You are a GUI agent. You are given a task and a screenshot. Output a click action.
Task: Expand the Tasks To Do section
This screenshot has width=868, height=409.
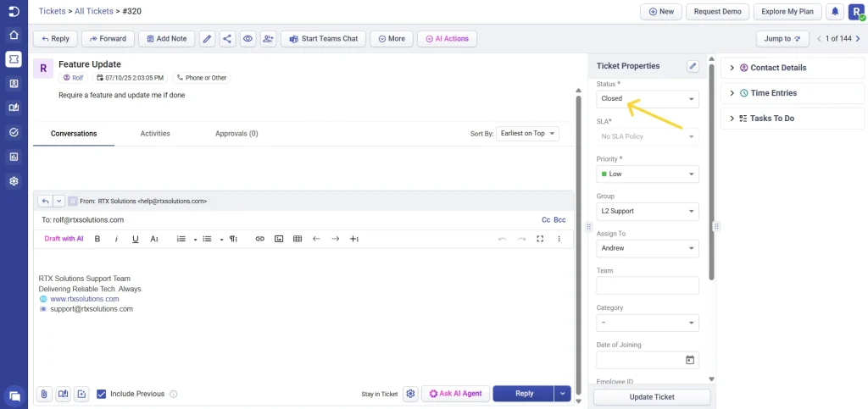[793, 119]
